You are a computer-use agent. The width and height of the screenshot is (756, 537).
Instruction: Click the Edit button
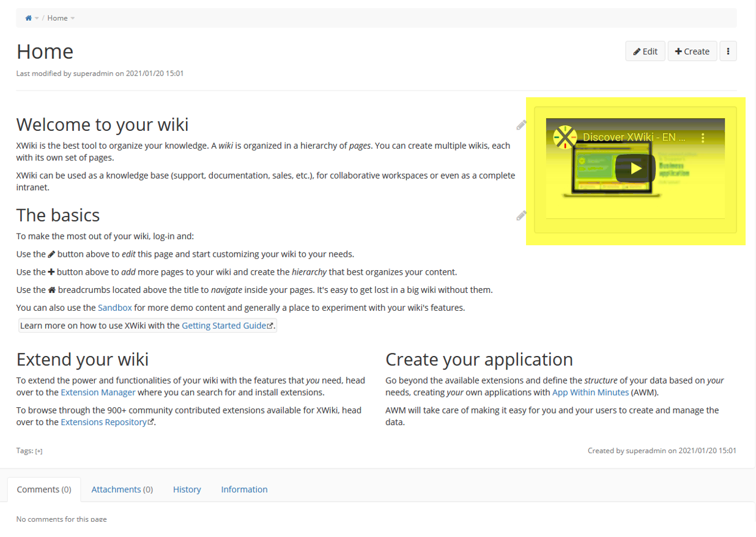click(x=645, y=51)
